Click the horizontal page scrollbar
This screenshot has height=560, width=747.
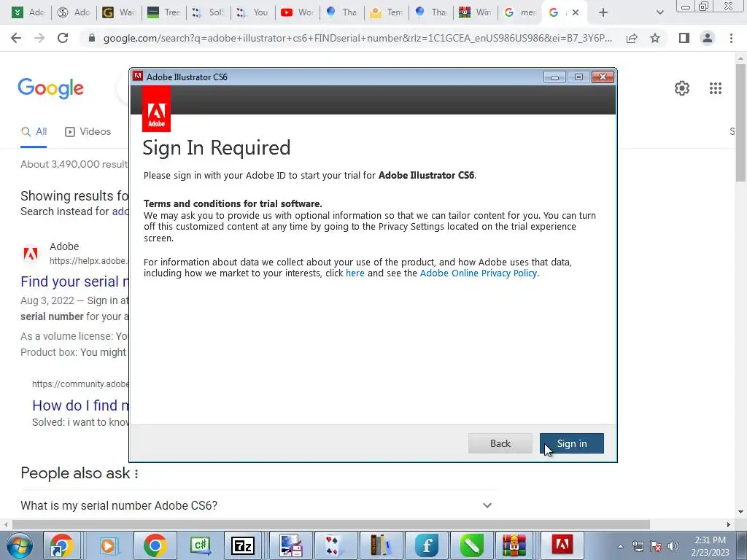[x=331, y=524]
